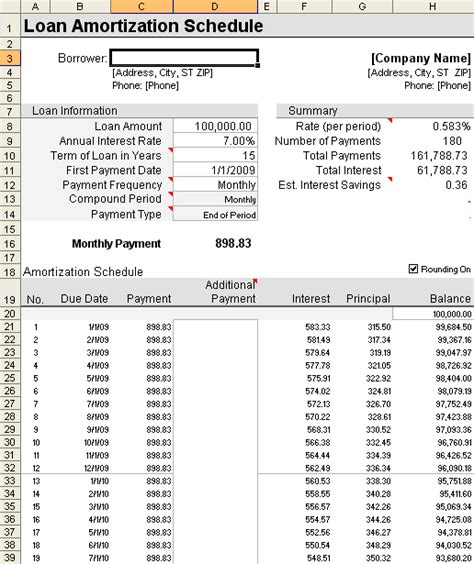
Task: Click the principal cell 315.50
Action: pos(379,327)
